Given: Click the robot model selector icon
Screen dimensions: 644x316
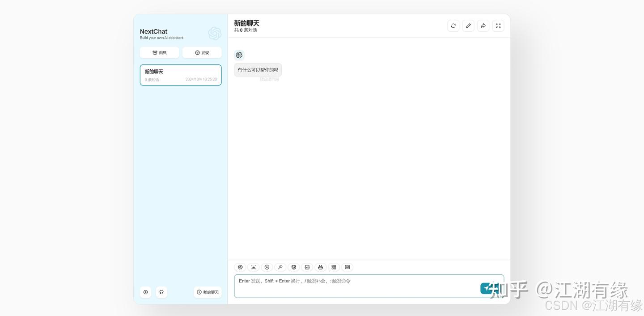Looking at the screenshot, I should point(321,267).
